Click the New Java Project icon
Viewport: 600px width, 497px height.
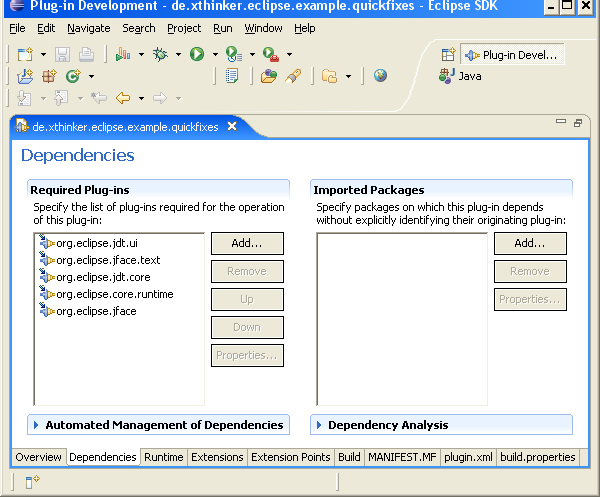point(25,76)
